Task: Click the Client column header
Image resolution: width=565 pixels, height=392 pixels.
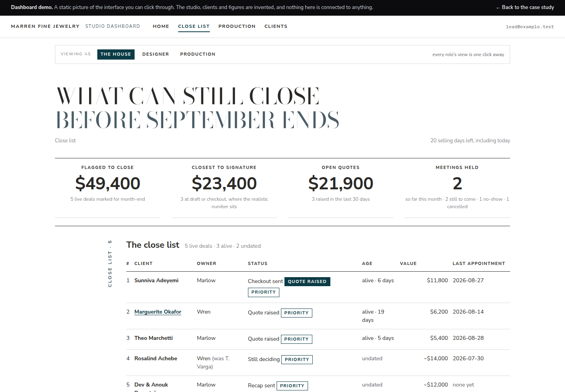Action: pyautogui.click(x=144, y=263)
